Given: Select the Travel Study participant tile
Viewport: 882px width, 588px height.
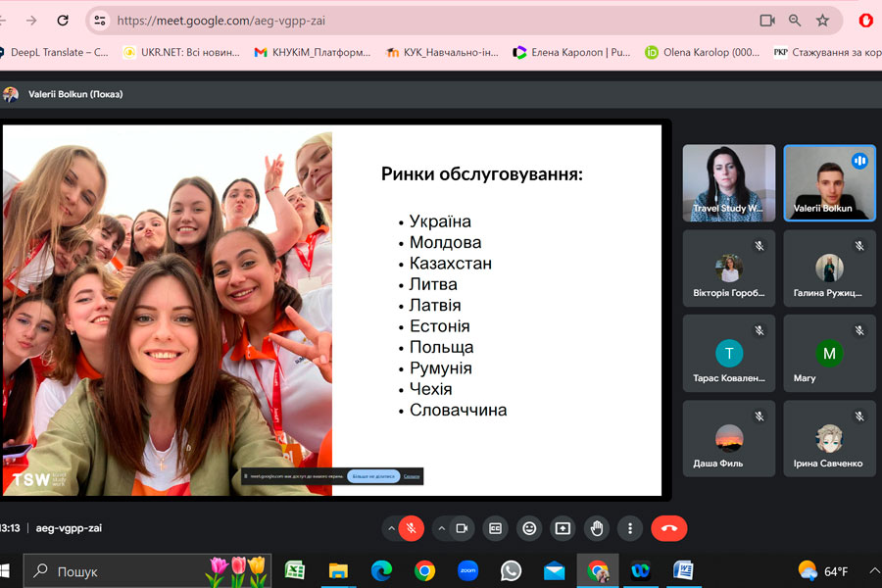Looking at the screenshot, I should (728, 182).
